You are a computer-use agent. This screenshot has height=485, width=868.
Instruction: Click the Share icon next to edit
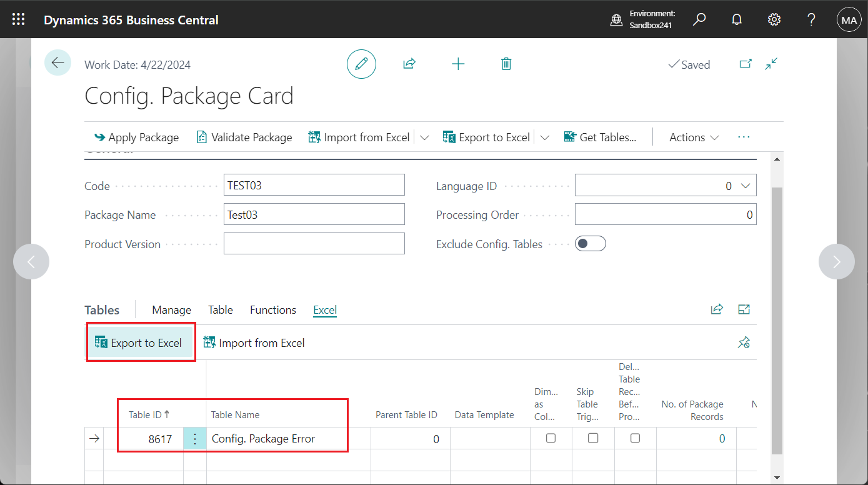409,64
